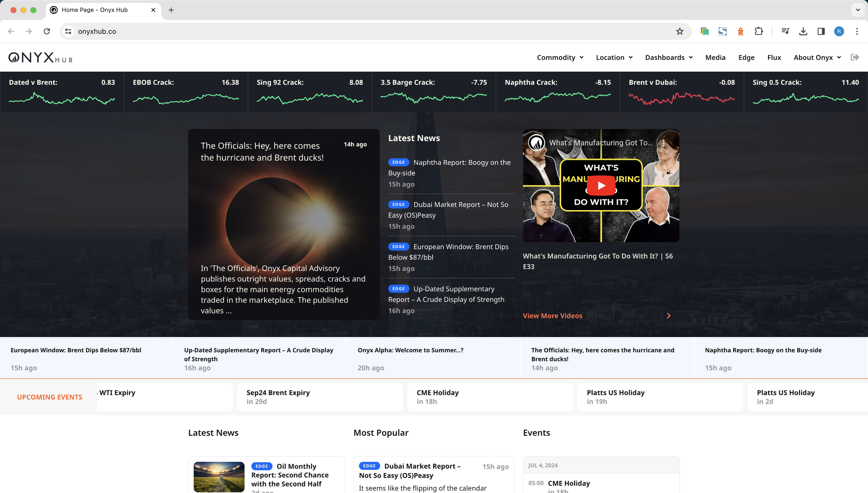Expand the About Onyx dropdown
Image resolution: width=868 pixels, height=493 pixels.
(x=817, y=57)
